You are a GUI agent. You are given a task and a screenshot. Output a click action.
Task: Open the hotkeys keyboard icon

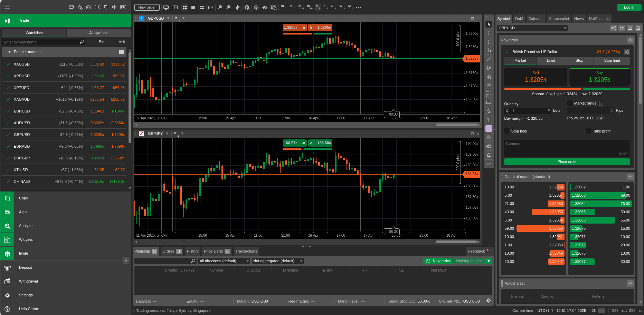click(88, 7)
